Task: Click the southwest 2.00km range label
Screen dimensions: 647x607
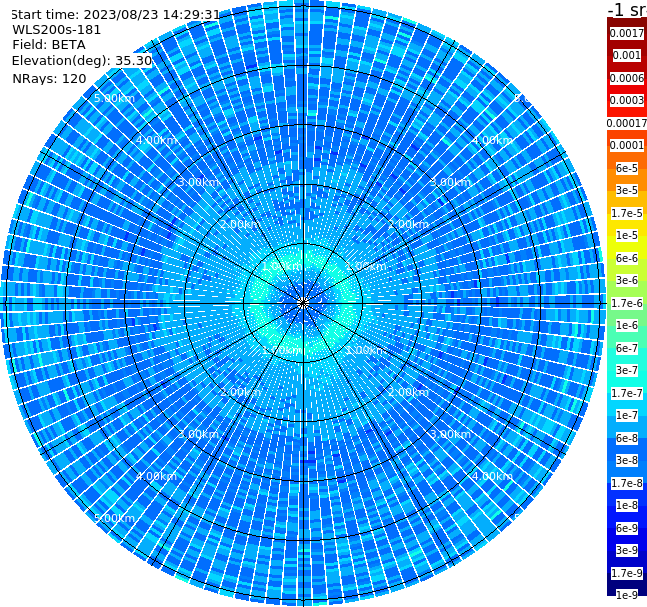Action: coord(241,392)
